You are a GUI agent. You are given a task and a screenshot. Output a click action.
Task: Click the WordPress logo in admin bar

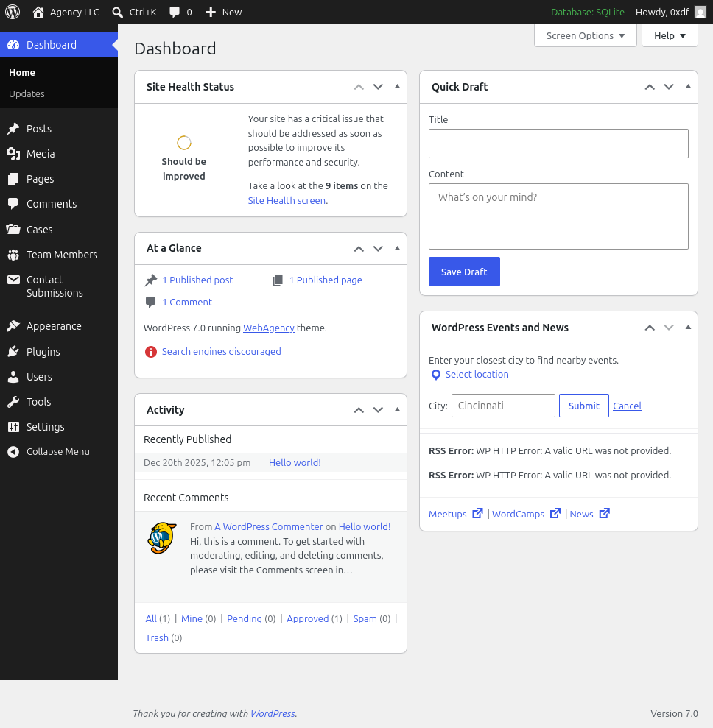[x=13, y=12]
